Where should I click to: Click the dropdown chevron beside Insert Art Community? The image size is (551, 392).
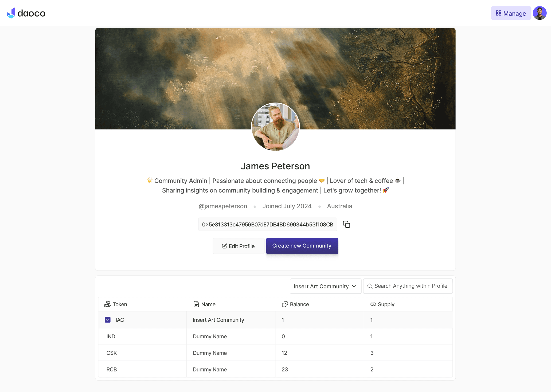[x=354, y=286]
